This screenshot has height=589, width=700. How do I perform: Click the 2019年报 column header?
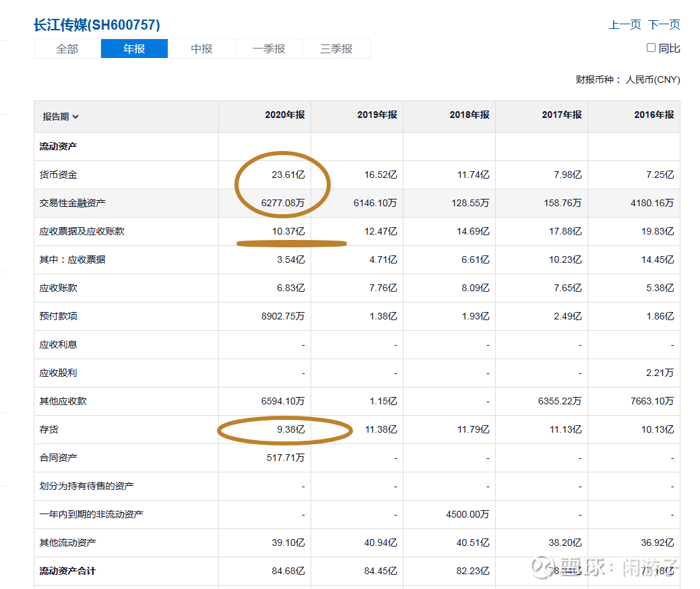click(377, 115)
